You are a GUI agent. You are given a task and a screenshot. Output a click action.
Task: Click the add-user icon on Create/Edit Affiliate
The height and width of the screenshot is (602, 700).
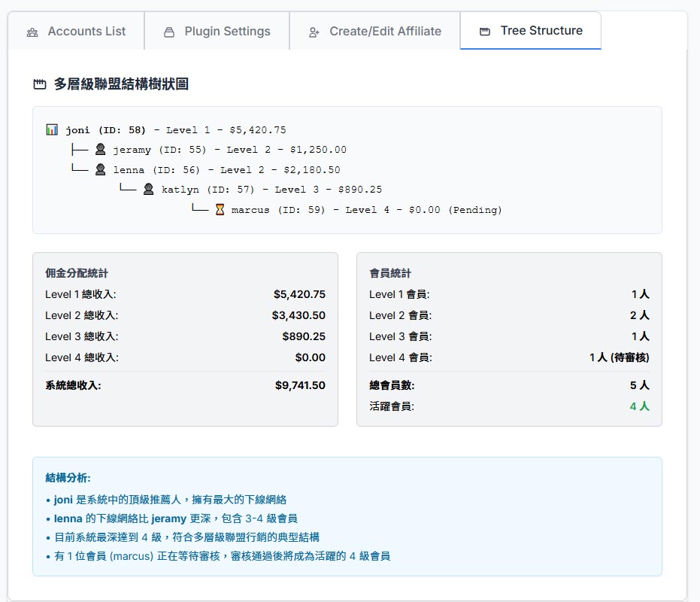coord(314,32)
